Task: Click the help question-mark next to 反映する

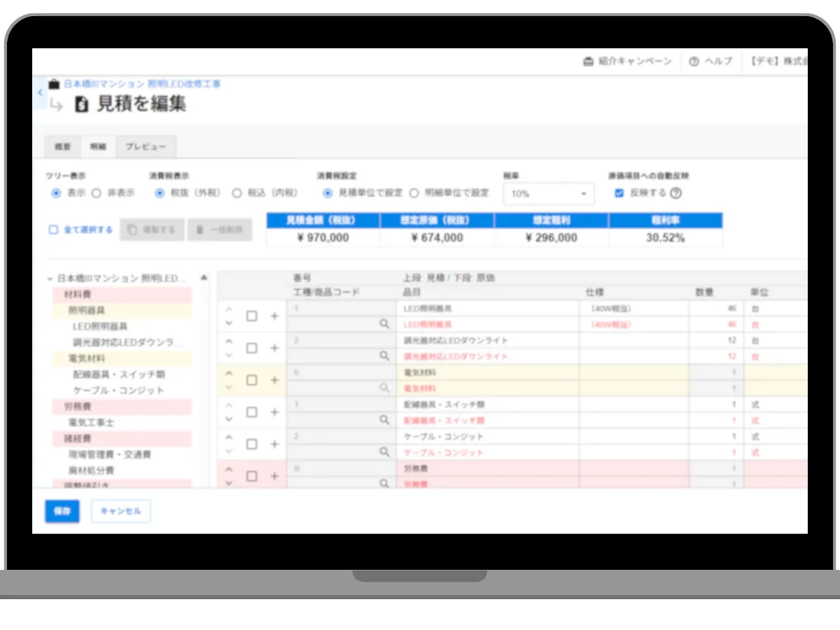Action: pos(675,193)
